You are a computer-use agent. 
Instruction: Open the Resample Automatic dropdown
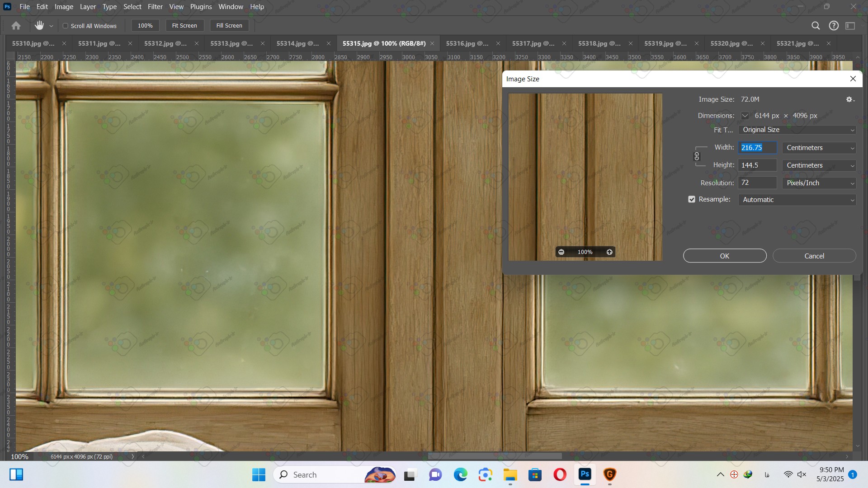(797, 200)
